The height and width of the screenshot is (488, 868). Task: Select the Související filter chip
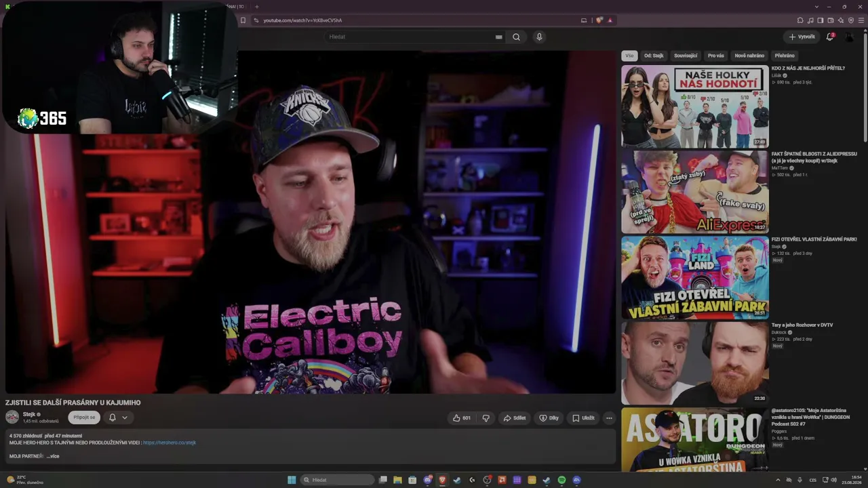(x=686, y=56)
